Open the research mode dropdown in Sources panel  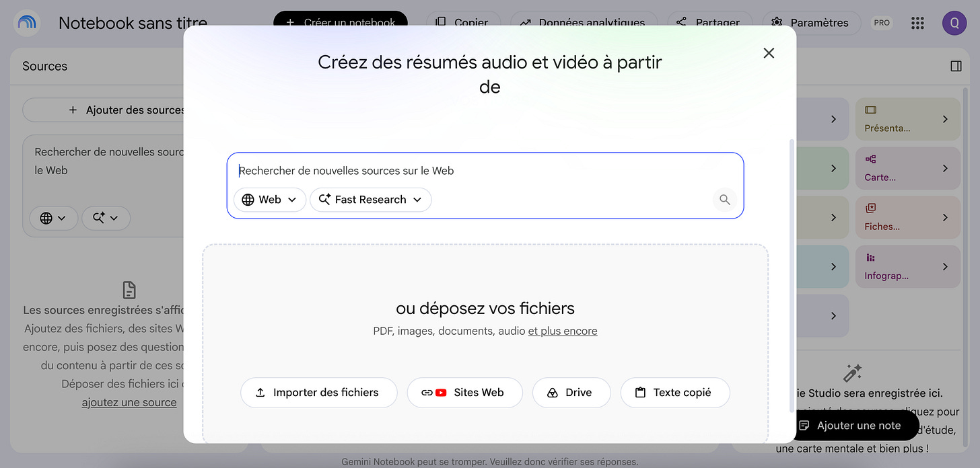106,218
